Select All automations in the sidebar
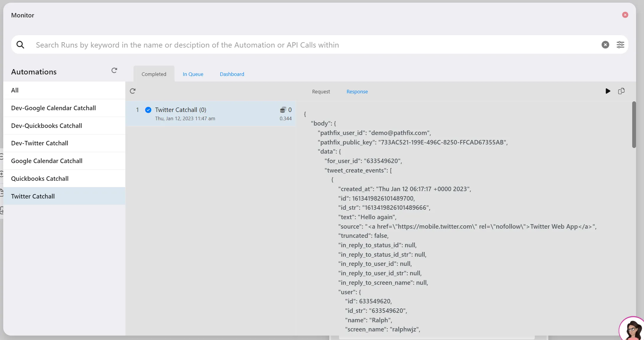 point(64,90)
